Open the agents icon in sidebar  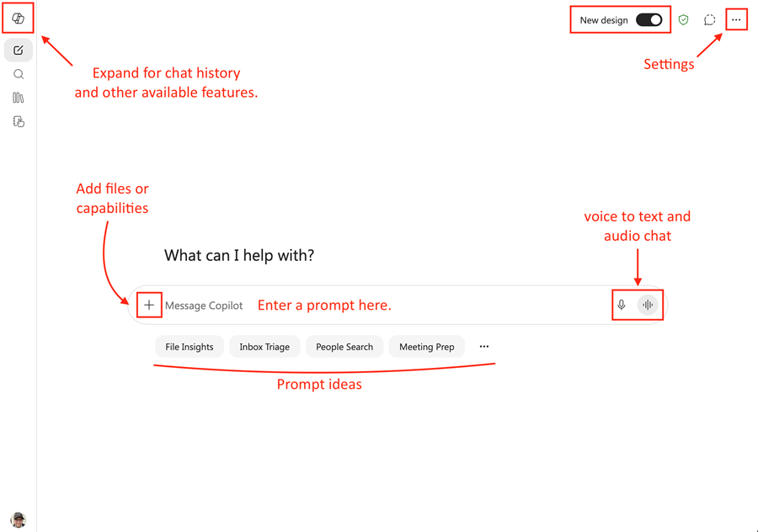click(x=19, y=121)
